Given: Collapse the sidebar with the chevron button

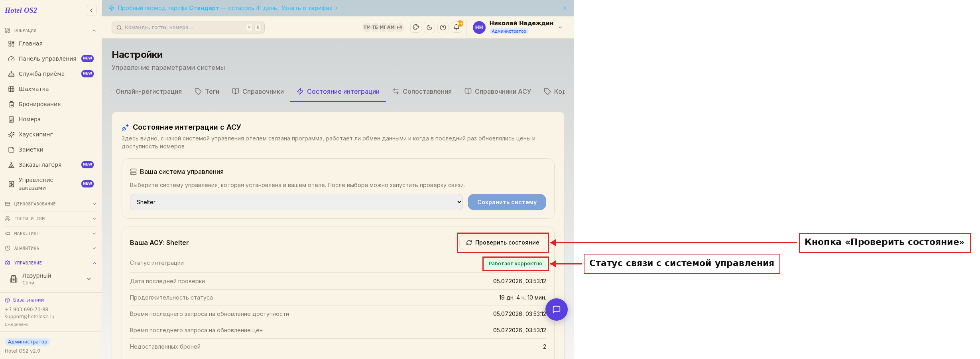Looking at the screenshot, I should point(91,10).
